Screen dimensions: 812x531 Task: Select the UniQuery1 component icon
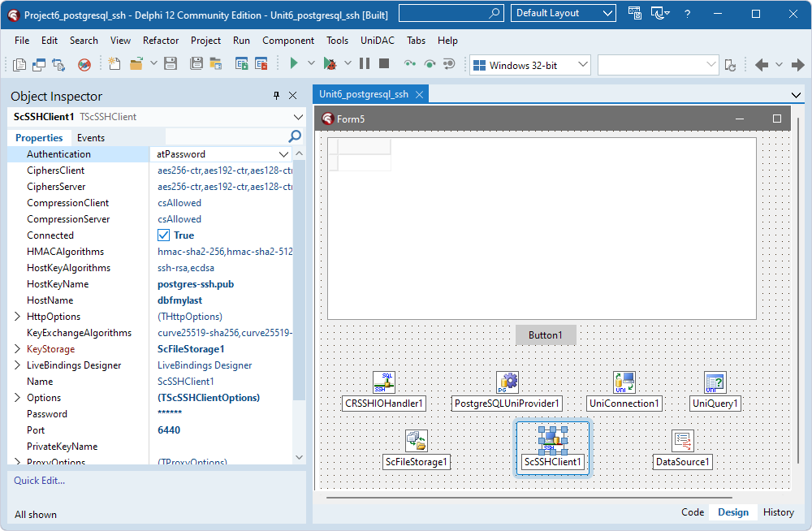pos(715,382)
